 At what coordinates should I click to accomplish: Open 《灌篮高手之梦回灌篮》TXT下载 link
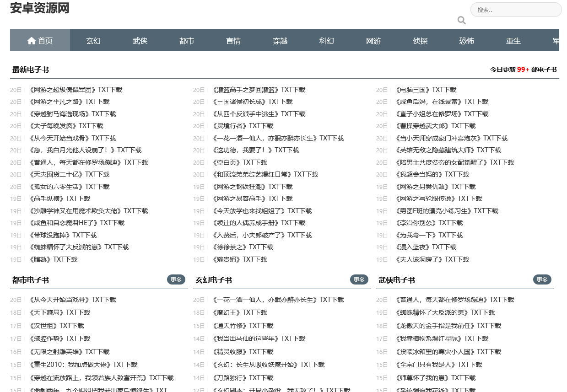point(259,90)
